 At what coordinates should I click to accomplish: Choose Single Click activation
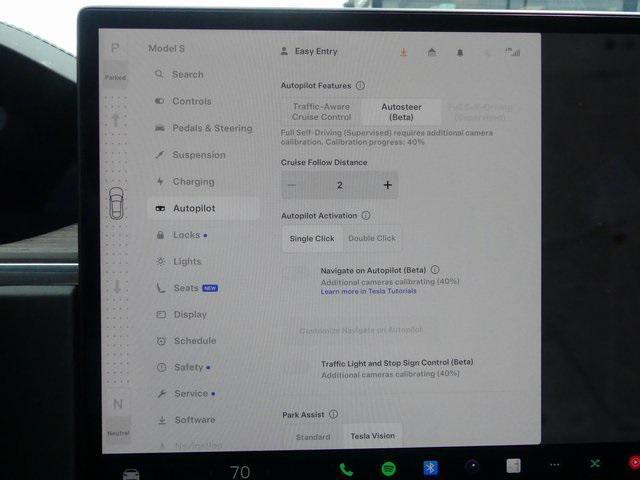tap(312, 238)
